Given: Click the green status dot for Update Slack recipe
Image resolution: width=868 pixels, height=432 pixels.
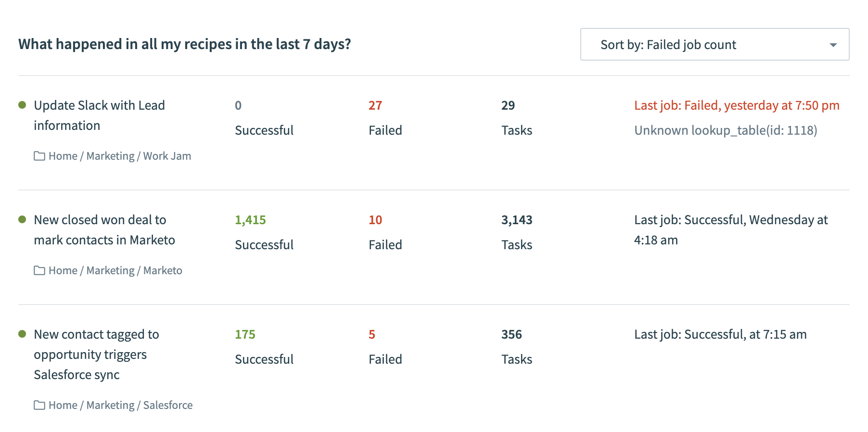Looking at the screenshot, I should [22, 105].
